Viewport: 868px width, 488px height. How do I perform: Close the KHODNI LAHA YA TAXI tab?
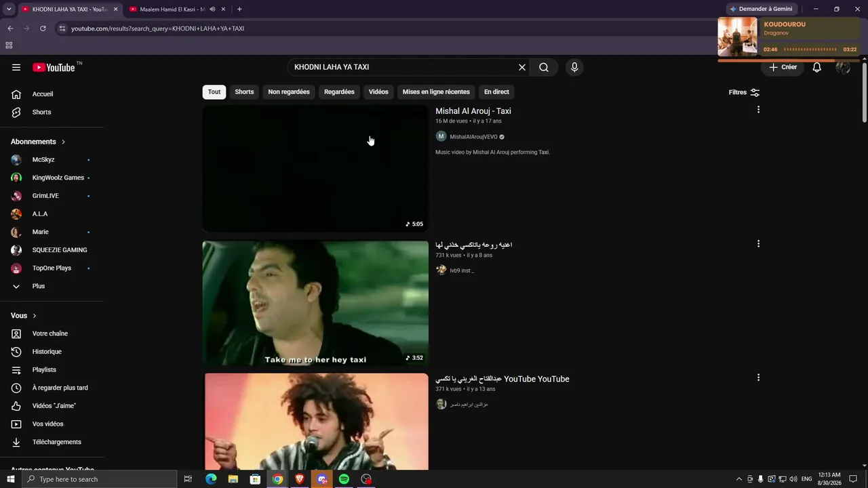[x=116, y=9]
